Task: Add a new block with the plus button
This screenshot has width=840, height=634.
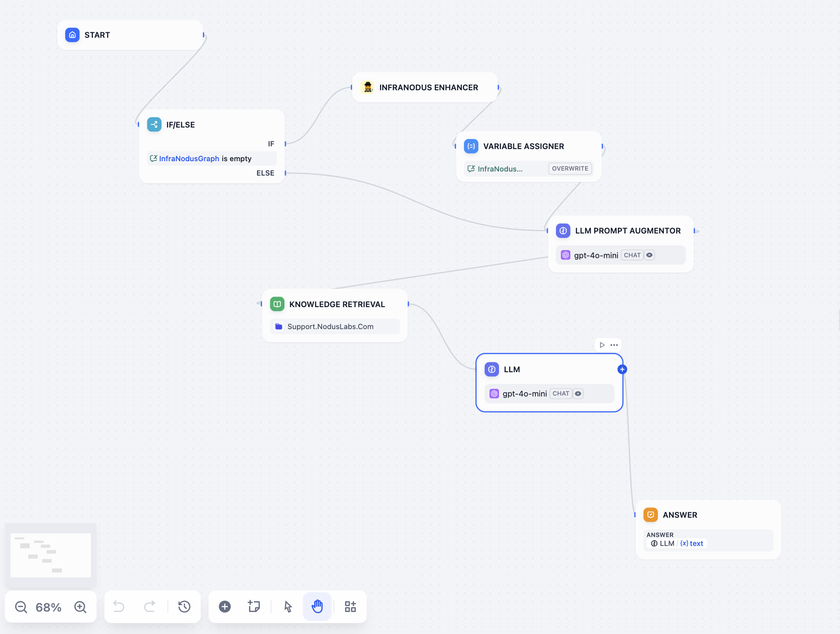Action: 225,607
